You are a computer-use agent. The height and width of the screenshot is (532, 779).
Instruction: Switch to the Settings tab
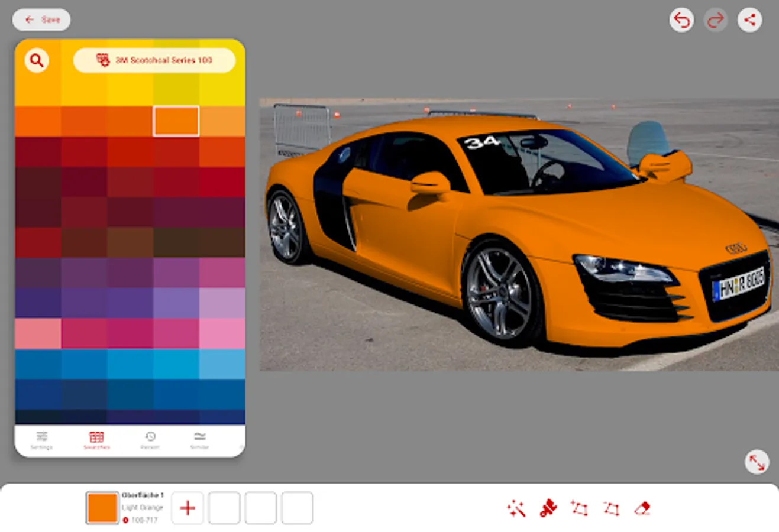tap(41, 440)
